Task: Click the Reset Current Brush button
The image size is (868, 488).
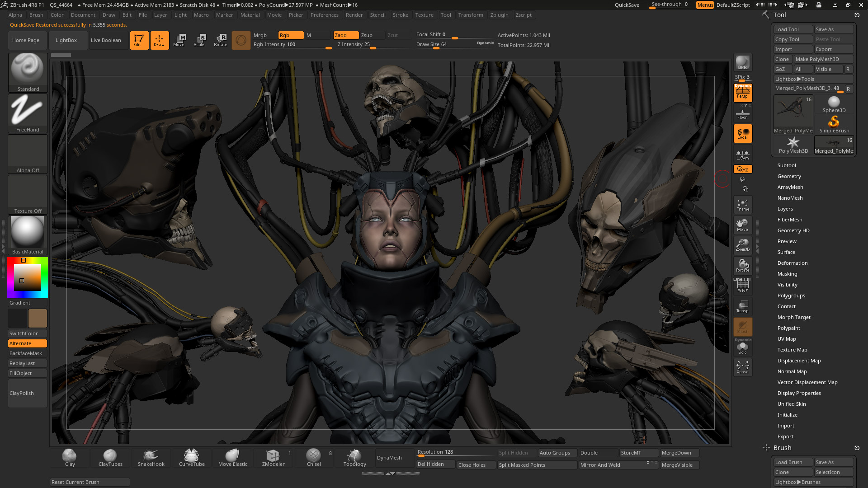Action: [x=90, y=482]
